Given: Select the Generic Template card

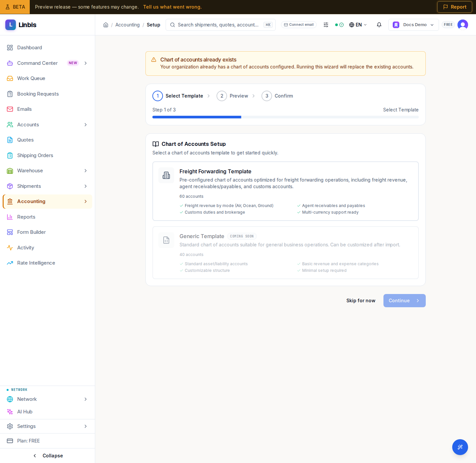Looking at the screenshot, I should point(286,253).
